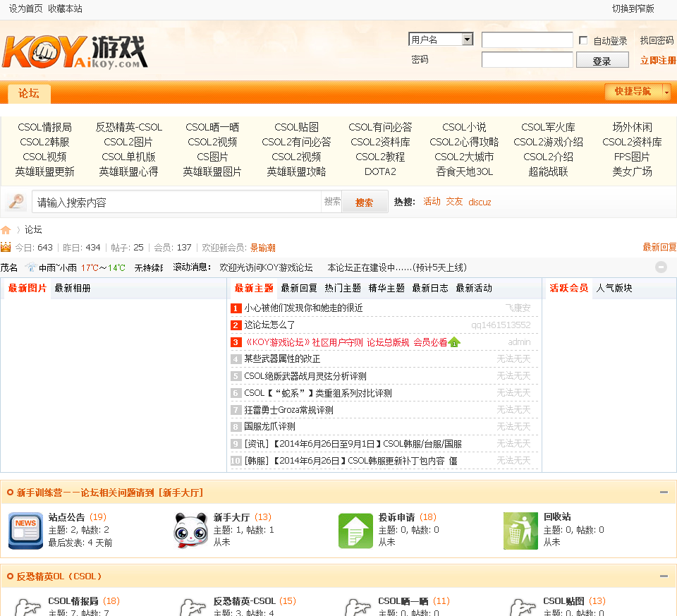Click the 立即注册 link
677x616 pixels.
(x=658, y=61)
